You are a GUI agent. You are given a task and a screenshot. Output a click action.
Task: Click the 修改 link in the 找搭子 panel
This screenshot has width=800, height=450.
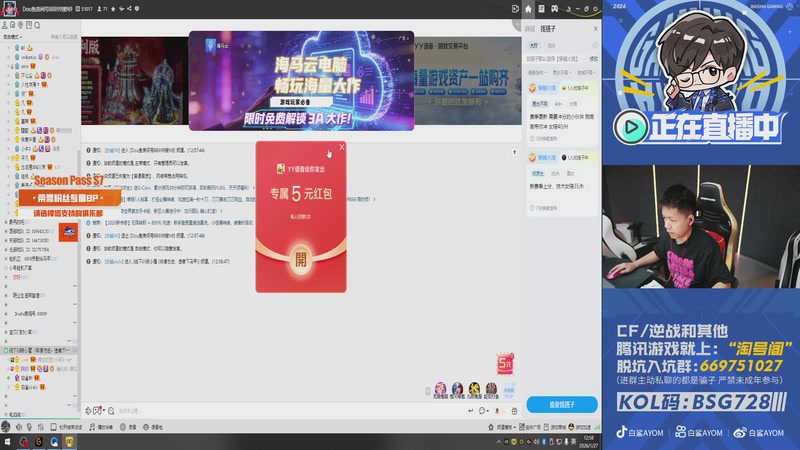tap(593, 59)
